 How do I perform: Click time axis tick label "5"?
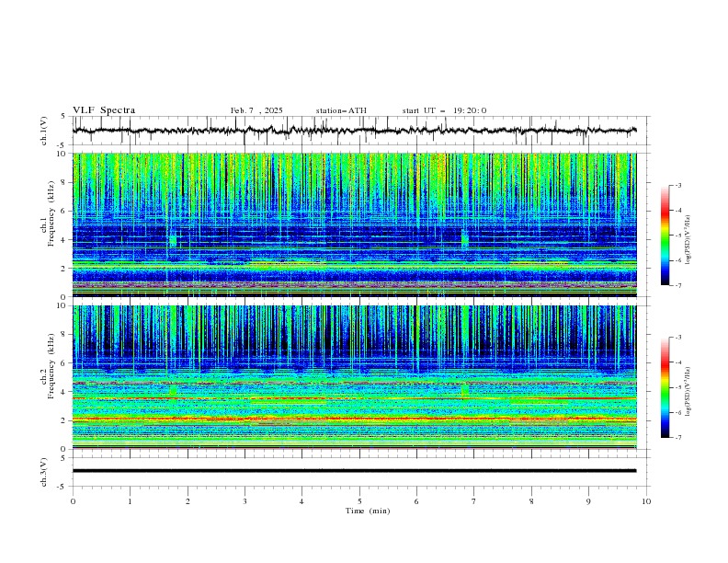pos(359,501)
